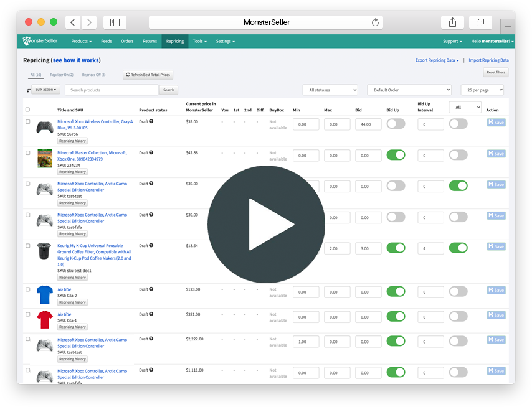Switch to the Repricer On (2) tab
The image size is (532, 407).
coord(62,75)
